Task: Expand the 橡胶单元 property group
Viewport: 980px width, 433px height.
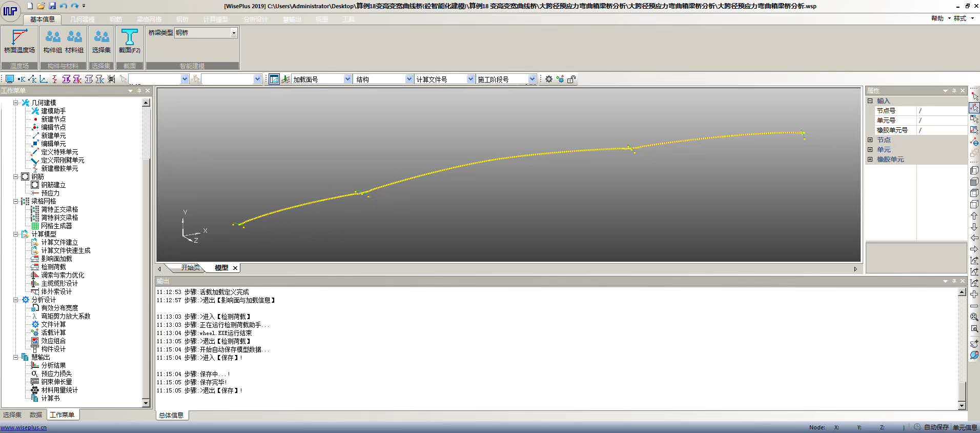Action: coord(870,159)
